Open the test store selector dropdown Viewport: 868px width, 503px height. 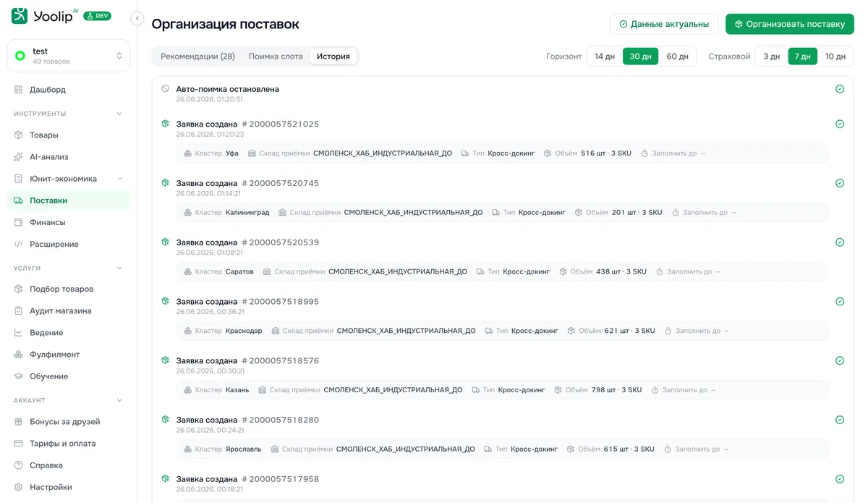69,56
